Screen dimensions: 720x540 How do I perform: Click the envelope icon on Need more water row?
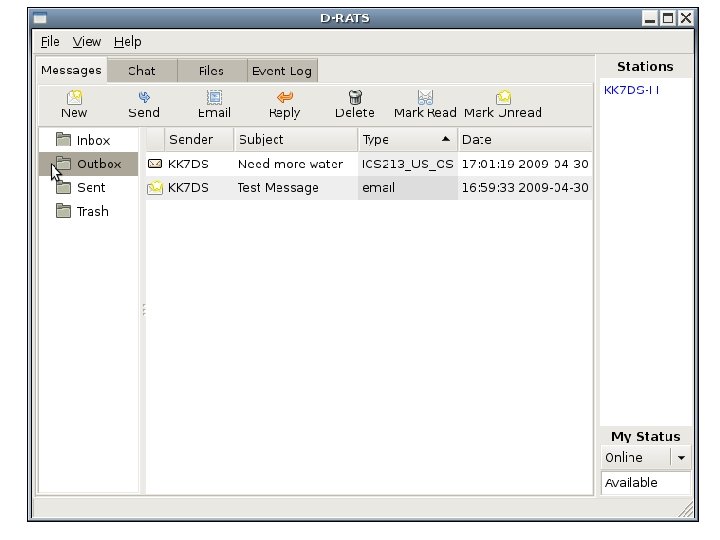155,163
